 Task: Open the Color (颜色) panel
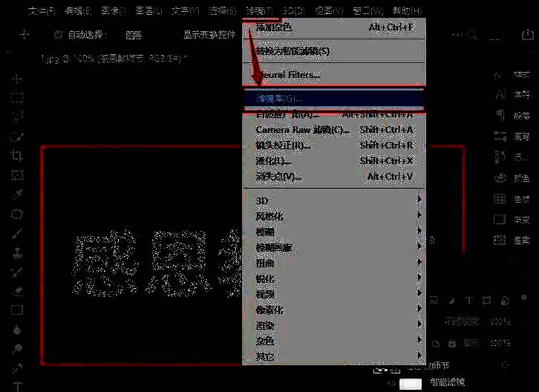point(512,178)
